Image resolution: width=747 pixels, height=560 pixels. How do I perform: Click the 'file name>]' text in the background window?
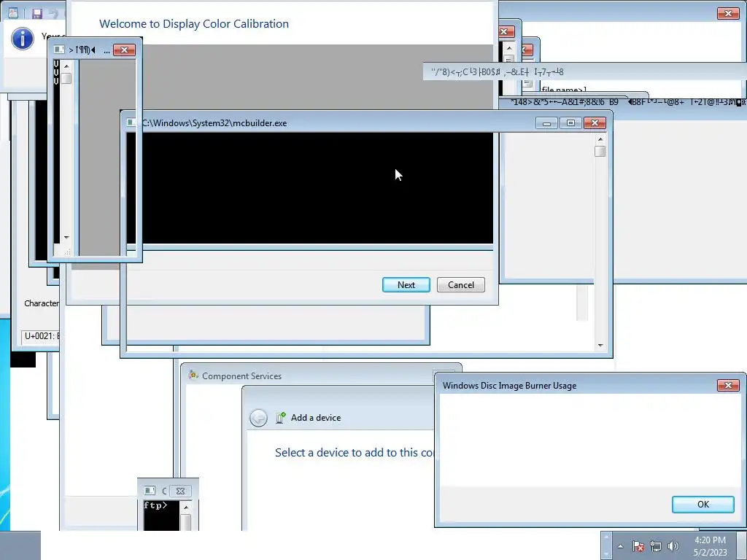[x=564, y=90]
